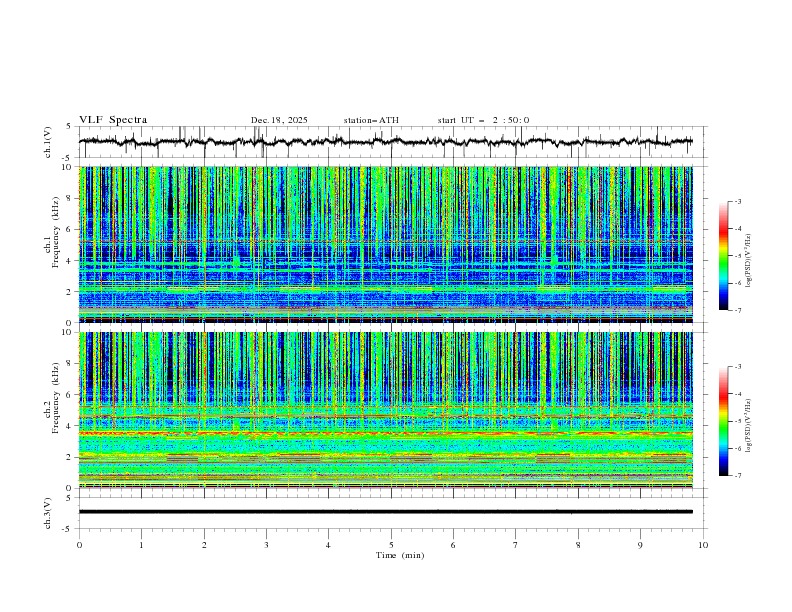Click the ch.3 flat voltage trace
792x612 pixels.
[x=385, y=512]
